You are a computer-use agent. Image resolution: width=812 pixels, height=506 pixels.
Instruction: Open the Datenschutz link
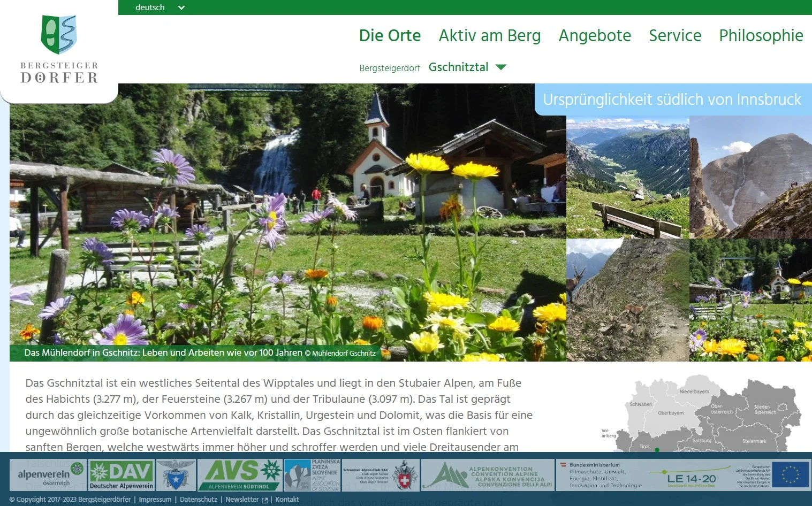tap(199, 499)
